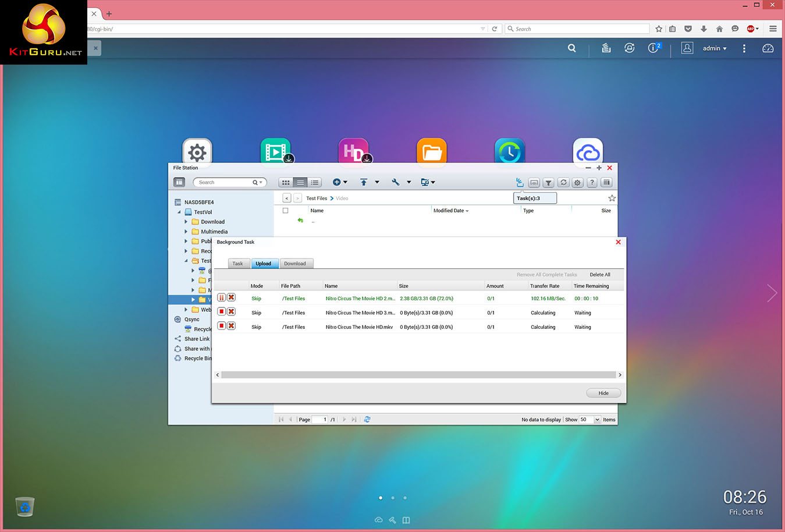Image resolution: width=785 pixels, height=532 pixels.
Task: Expand the Download folder in the tree
Action: (x=186, y=222)
